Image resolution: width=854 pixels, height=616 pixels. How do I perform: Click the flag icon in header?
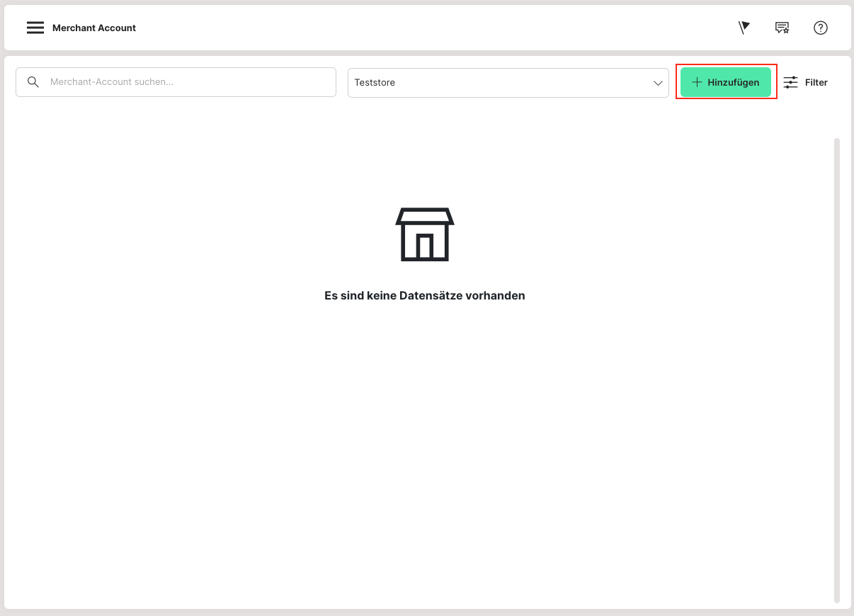(744, 28)
